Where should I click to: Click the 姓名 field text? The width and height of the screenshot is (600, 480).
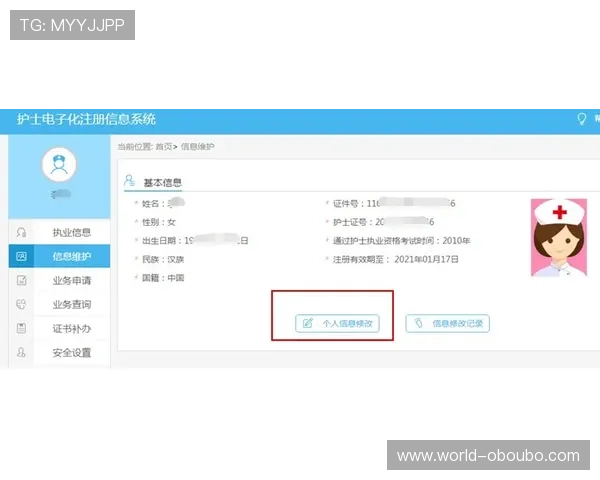(163, 203)
